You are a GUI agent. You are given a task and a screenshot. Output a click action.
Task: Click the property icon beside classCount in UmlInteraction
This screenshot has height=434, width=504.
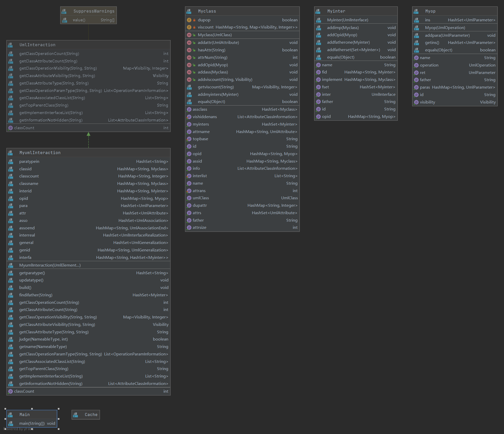pyautogui.click(x=11, y=128)
